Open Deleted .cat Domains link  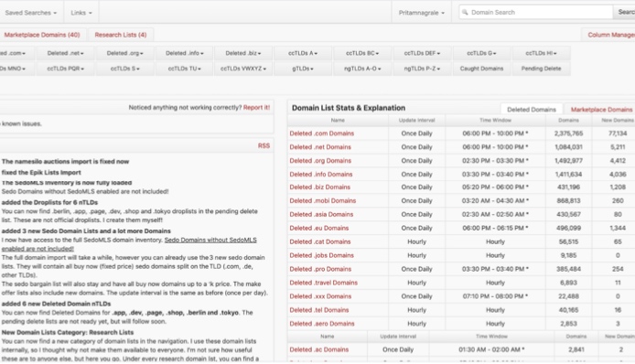point(320,241)
